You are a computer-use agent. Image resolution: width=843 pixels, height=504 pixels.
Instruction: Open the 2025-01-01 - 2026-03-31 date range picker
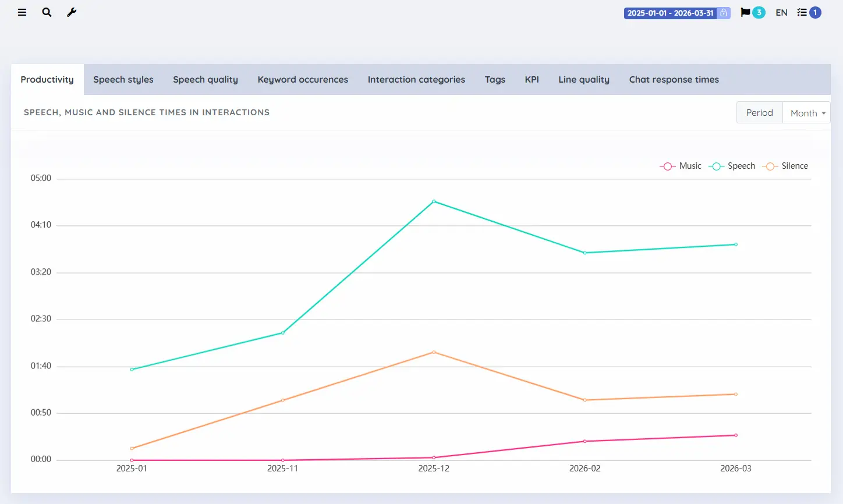point(671,13)
